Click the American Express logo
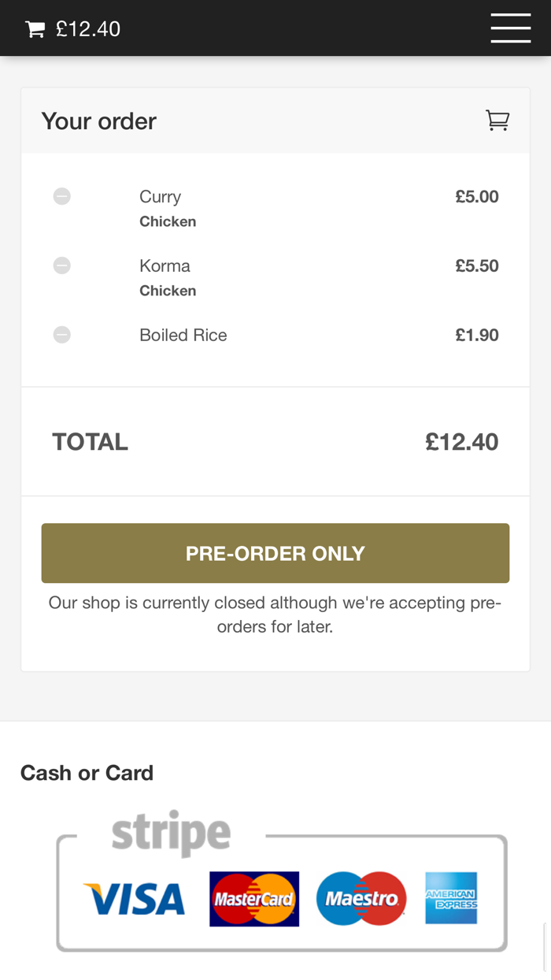Screen dimensions: 551x980 click(451, 898)
